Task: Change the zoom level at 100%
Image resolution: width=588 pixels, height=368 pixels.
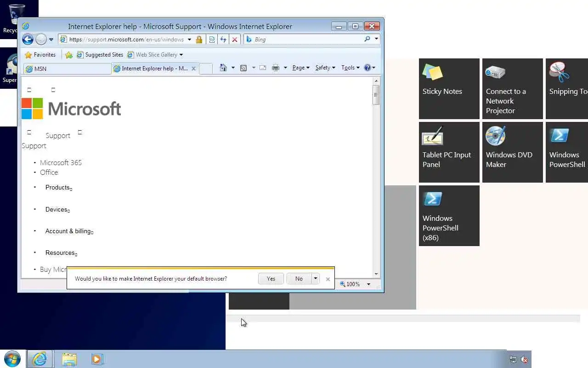Action: (350, 284)
